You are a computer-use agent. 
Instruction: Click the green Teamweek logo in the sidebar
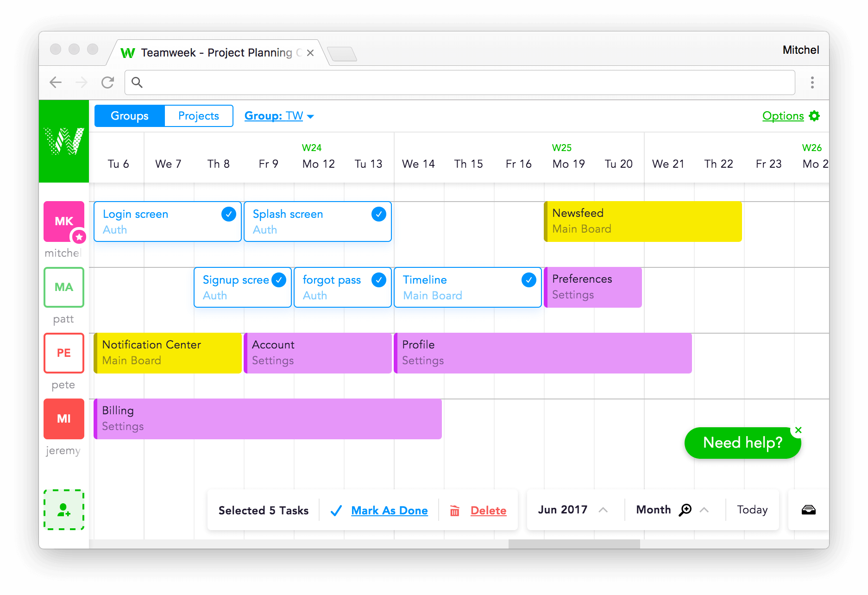[64, 140]
